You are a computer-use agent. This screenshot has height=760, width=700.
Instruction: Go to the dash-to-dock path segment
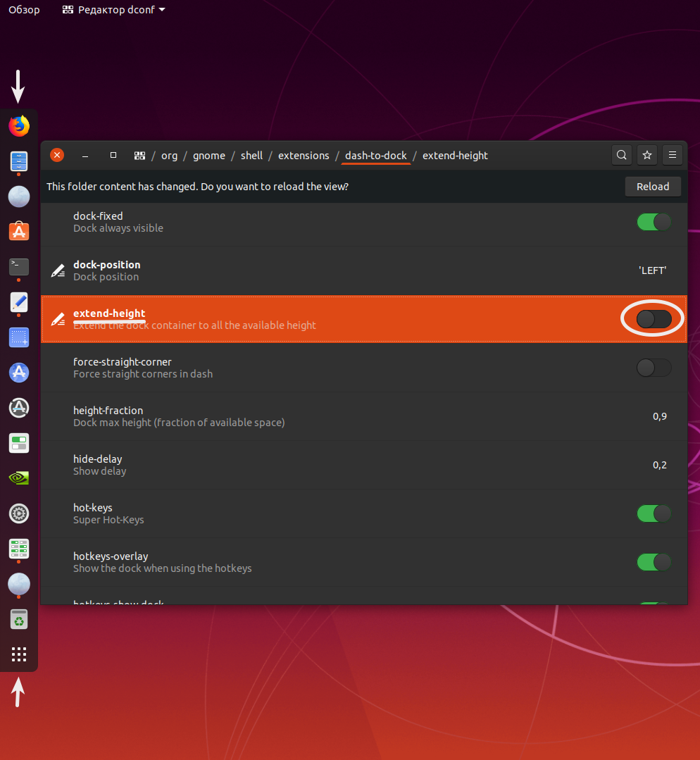(375, 156)
